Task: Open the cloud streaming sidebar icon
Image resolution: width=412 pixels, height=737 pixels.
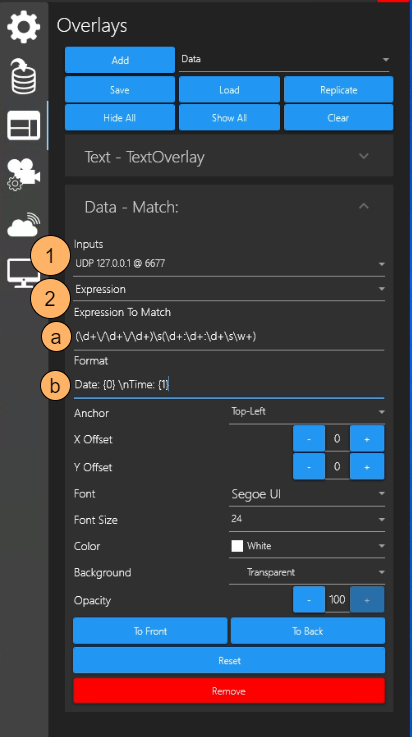Action: 23,225
